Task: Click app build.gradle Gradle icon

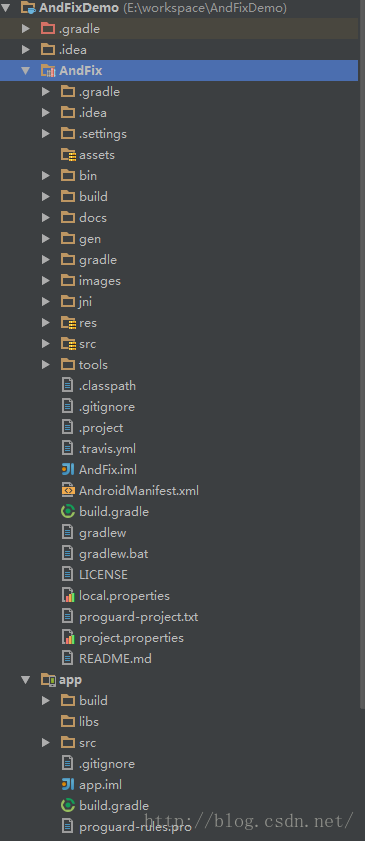Action: click(x=68, y=806)
